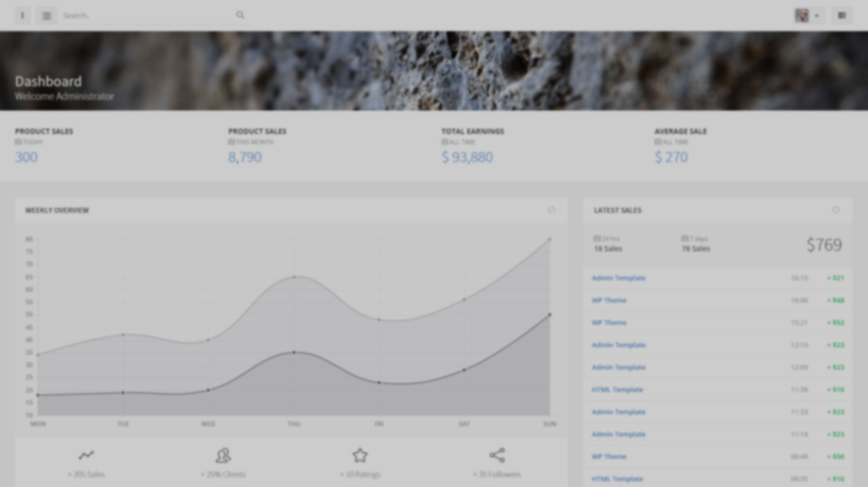This screenshot has width=868, height=487.
Task: Click the THU peak point on upper chart line
Action: point(294,277)
